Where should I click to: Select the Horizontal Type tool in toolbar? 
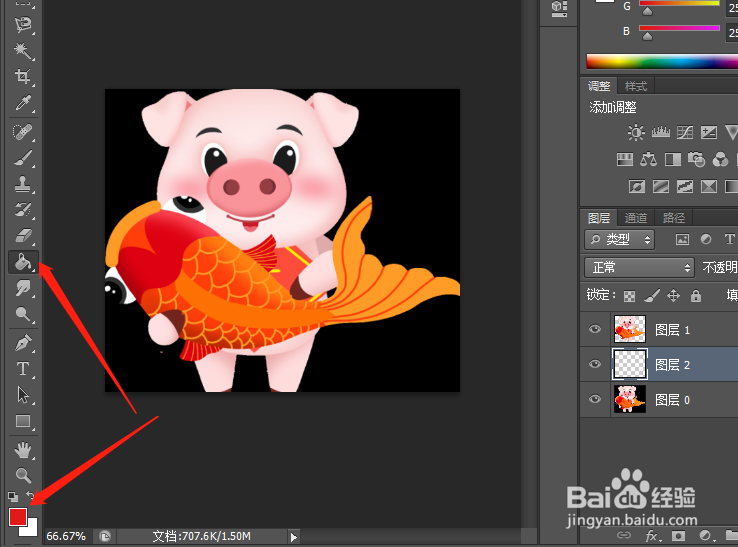(x=23, y=369)
